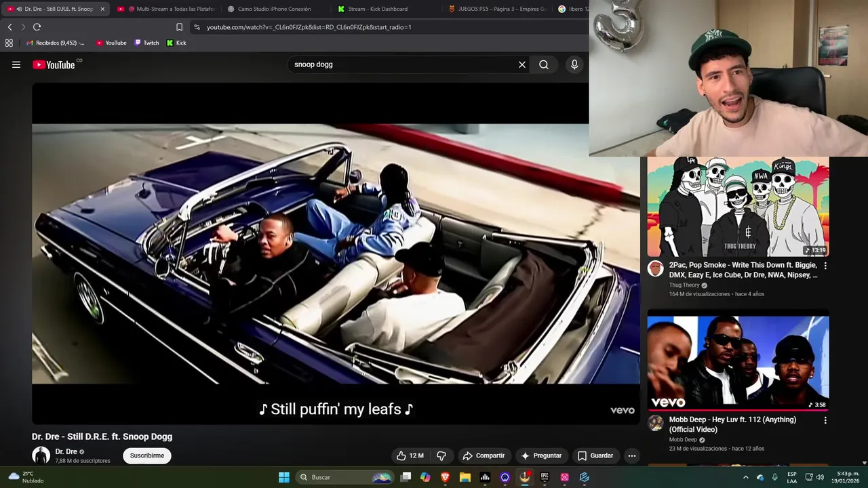Close the Dr. Dre browser tab
This screenshot has height=488, width=868.
tap(102, 9)
